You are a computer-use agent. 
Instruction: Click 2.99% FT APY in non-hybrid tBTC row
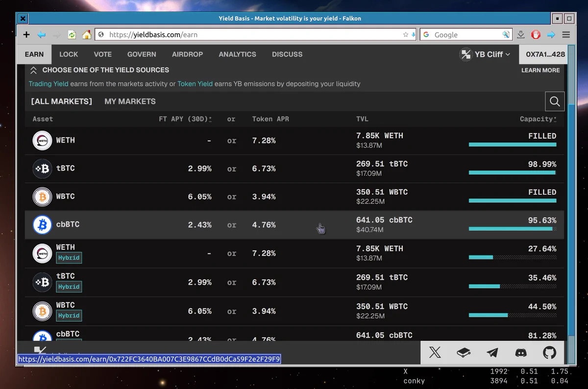point(200,169)
